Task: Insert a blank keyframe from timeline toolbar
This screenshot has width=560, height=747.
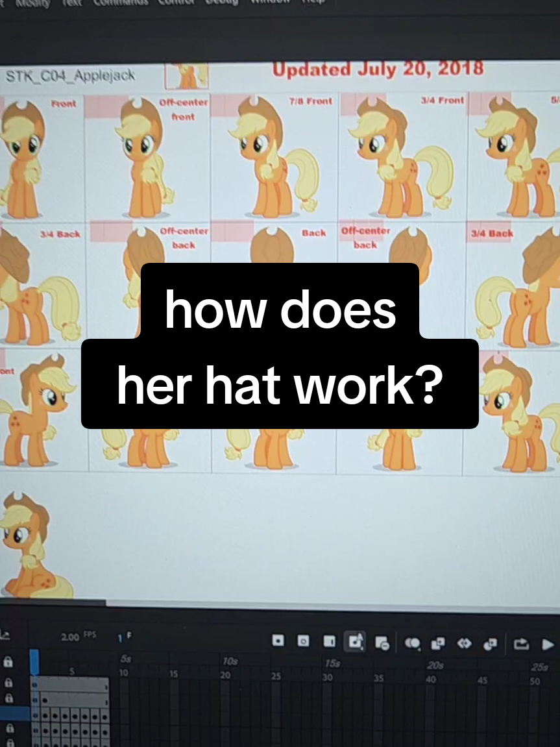Action: (303, 641)
